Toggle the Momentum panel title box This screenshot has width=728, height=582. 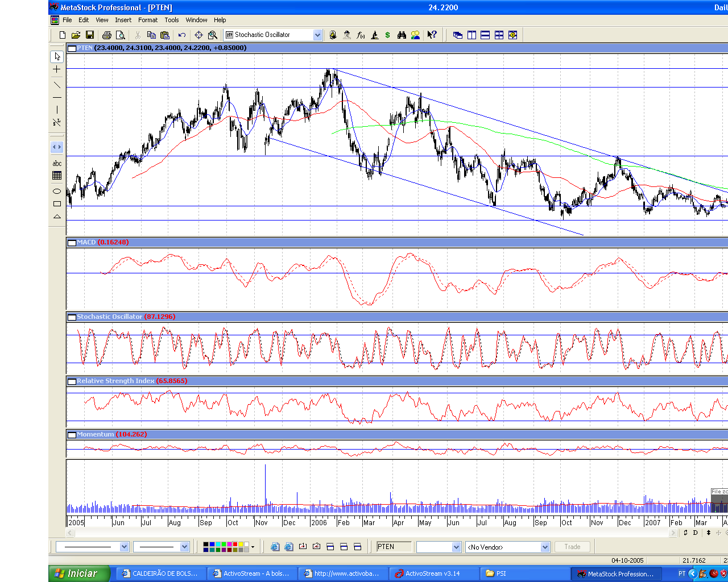[72, 435]
